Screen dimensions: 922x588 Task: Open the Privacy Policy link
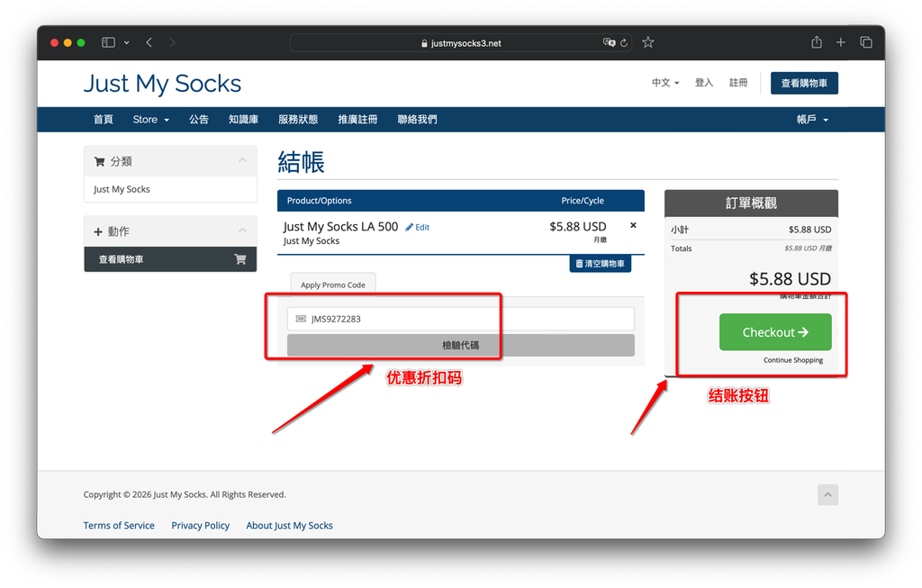pos(201,526)
